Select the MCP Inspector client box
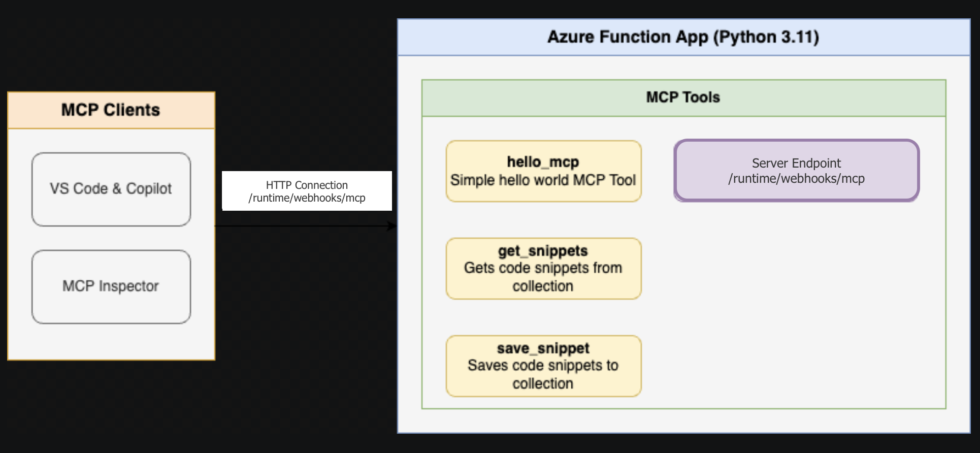980x453 pixels. click(111, 287)
